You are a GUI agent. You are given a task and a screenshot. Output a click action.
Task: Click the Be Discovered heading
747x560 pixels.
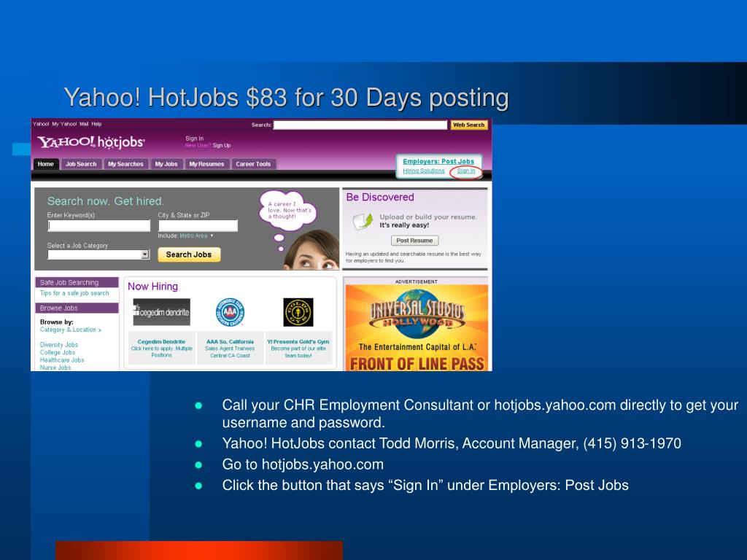[380, 197]
